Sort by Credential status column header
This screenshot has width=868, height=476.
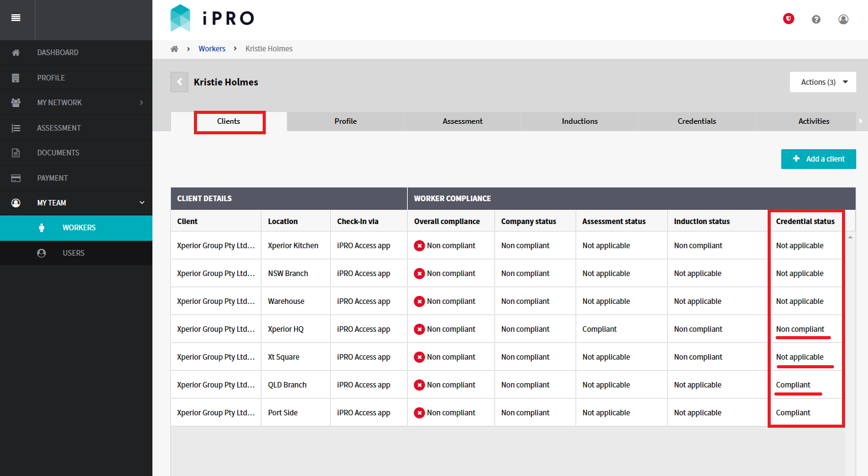point(805,221)
